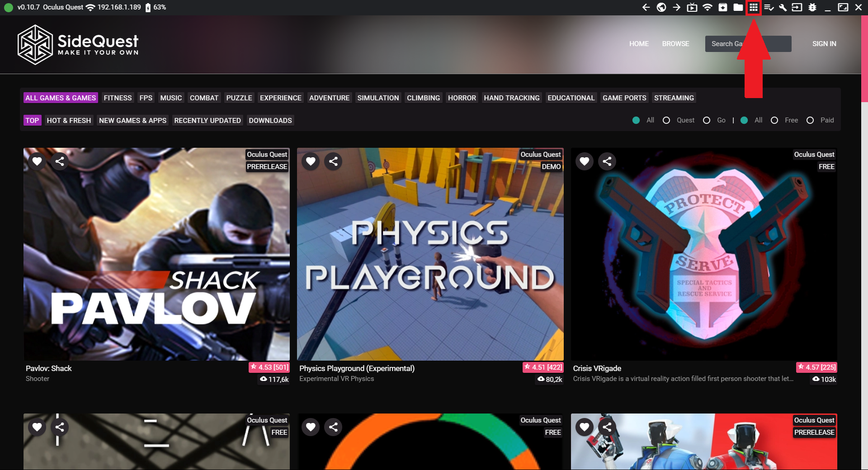
Task: Filter by EDUCATIONAL category
Action: (571, 98)
